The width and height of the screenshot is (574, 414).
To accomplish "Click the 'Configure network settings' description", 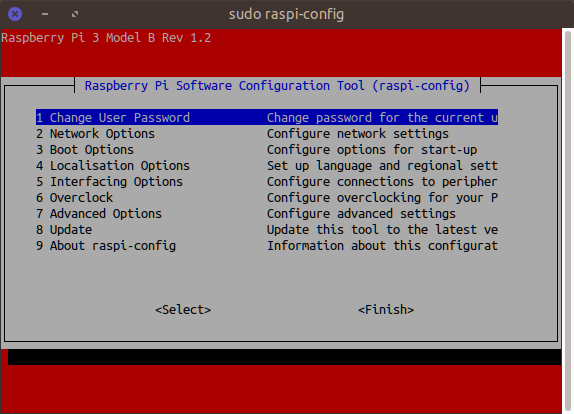I will point(358,134).
